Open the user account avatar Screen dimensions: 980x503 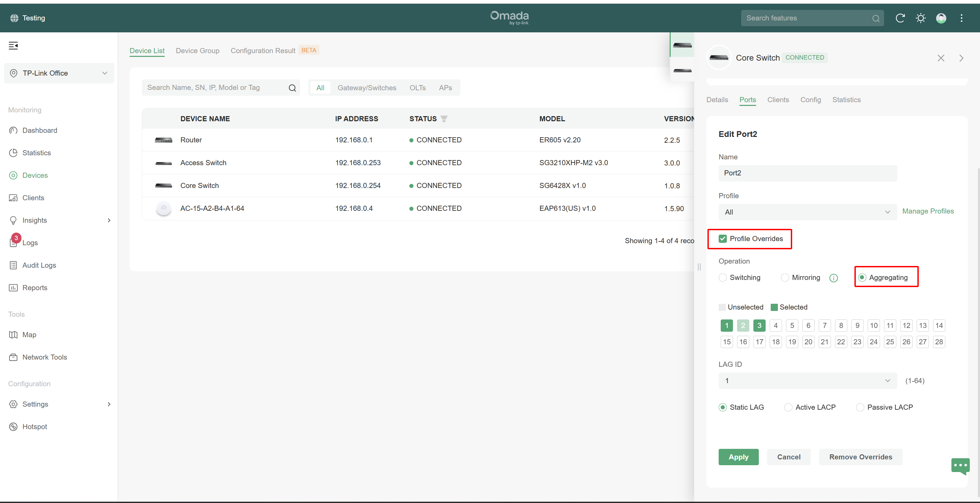(941, 18)
